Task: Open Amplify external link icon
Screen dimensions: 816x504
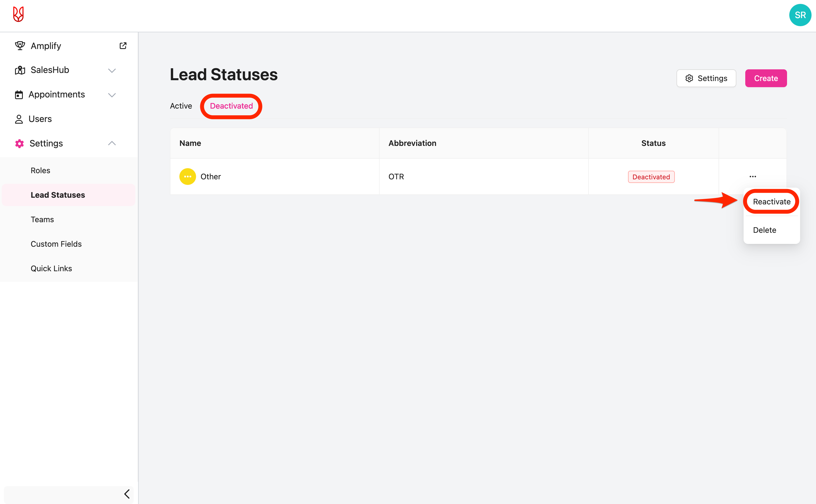Action: (123, 46)
